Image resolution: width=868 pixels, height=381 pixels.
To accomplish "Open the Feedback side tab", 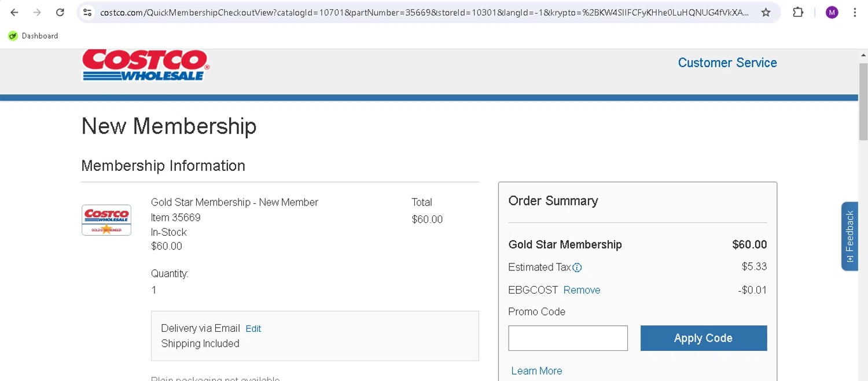I will (x=849, y=236).
